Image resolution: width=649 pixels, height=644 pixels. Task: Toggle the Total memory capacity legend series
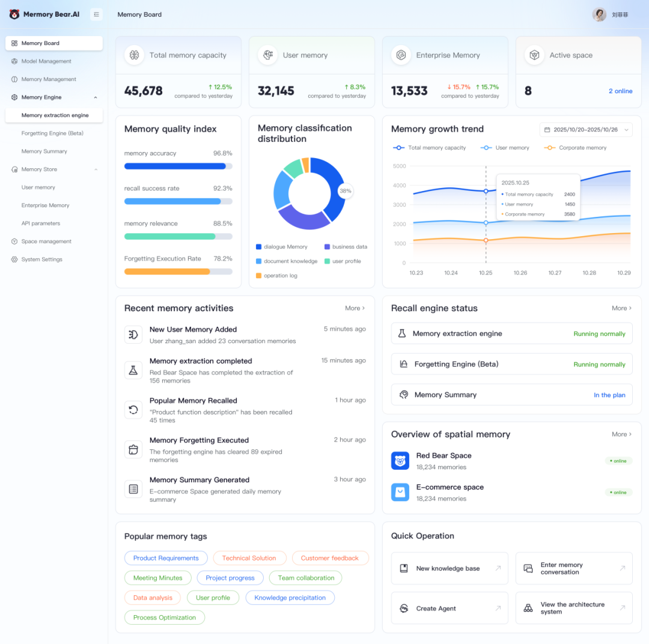point(429,148)
